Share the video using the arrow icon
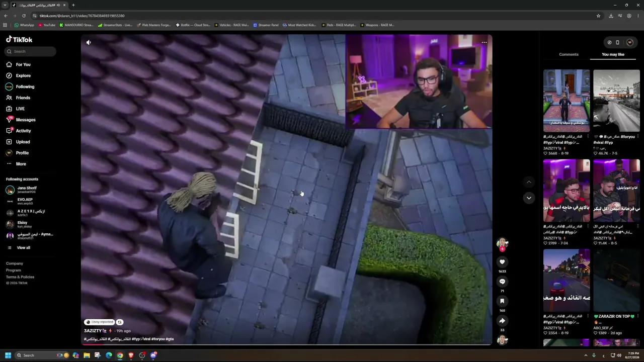The width and height of the screenshot is (644, 362). (x=502, y=321)
